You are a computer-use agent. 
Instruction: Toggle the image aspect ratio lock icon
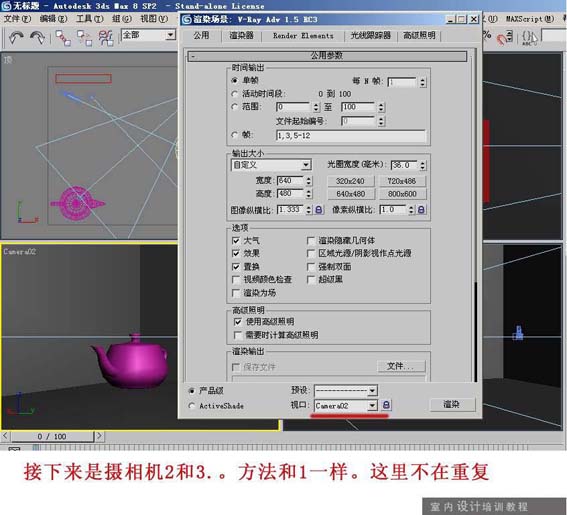point(319,209)
